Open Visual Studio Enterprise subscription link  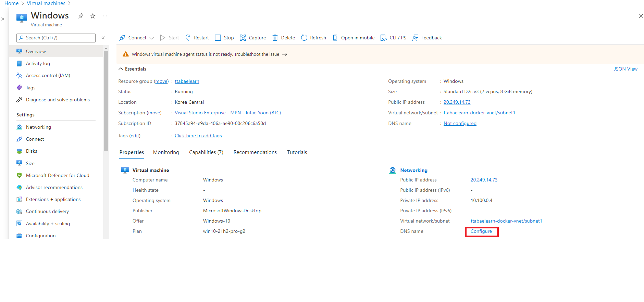(x=228, y=113)
